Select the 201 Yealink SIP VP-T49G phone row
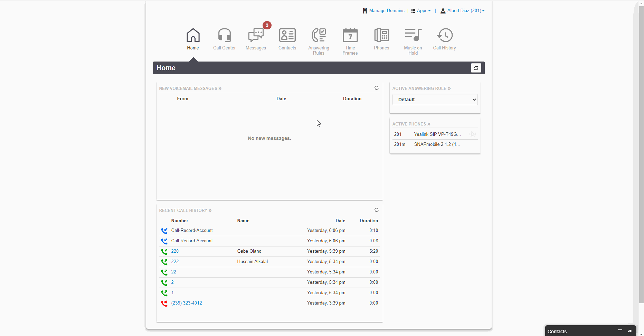 [435, 134]
